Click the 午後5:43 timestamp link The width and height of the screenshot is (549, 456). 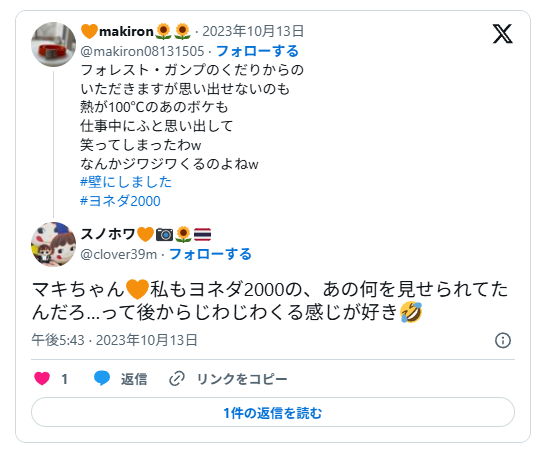pos(114,340)
